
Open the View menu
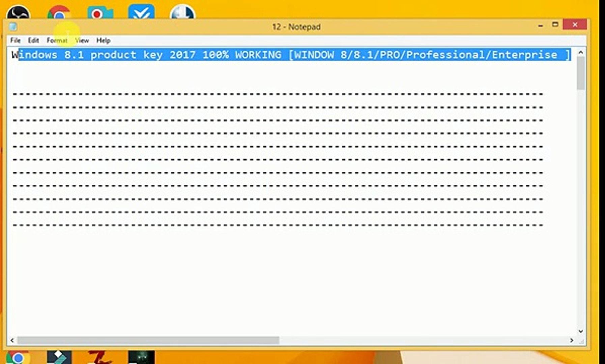[82, 40]
